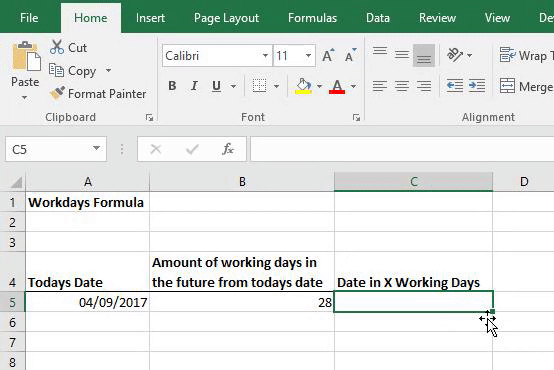Open the Calibri font name dropdown
554x370 pixels.
click(265, 55)
